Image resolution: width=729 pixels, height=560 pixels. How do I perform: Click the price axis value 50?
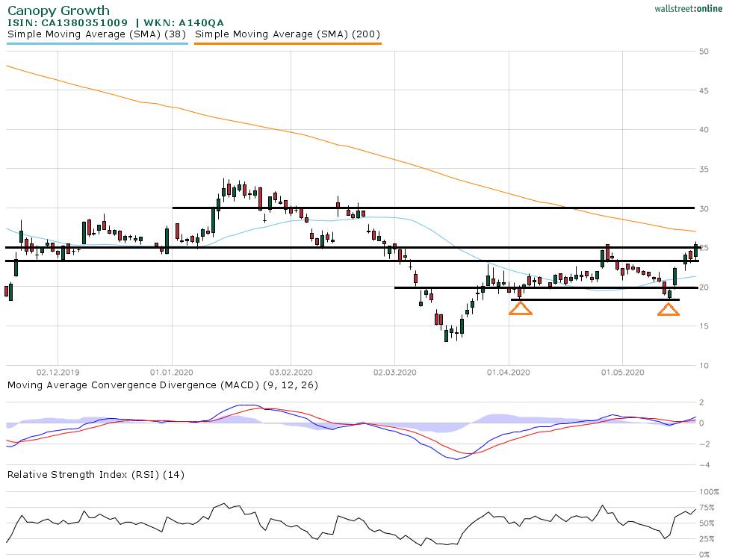pyautogui.click(x=704, y=51)
